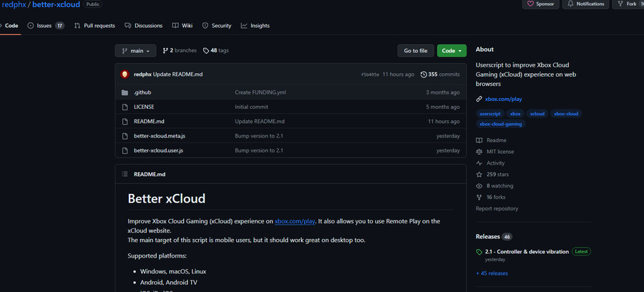Screen dimensions: 644x292
Task: Open the Releases heading link
Action: click(x=487, y=237)
